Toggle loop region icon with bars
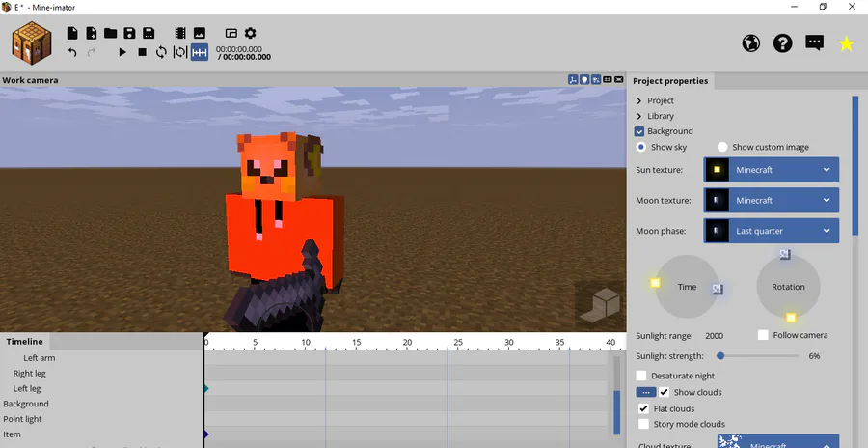The image size is (868, 448). pyautogui.click(x=180, y=52)
